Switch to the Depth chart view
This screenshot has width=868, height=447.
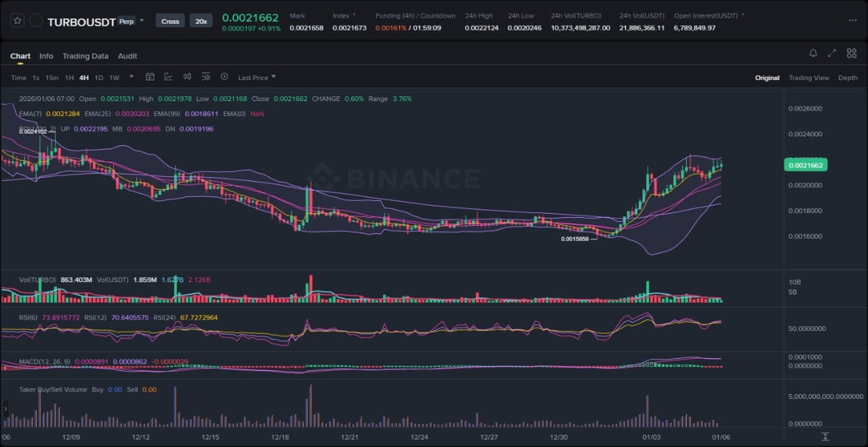pos(848,77)
